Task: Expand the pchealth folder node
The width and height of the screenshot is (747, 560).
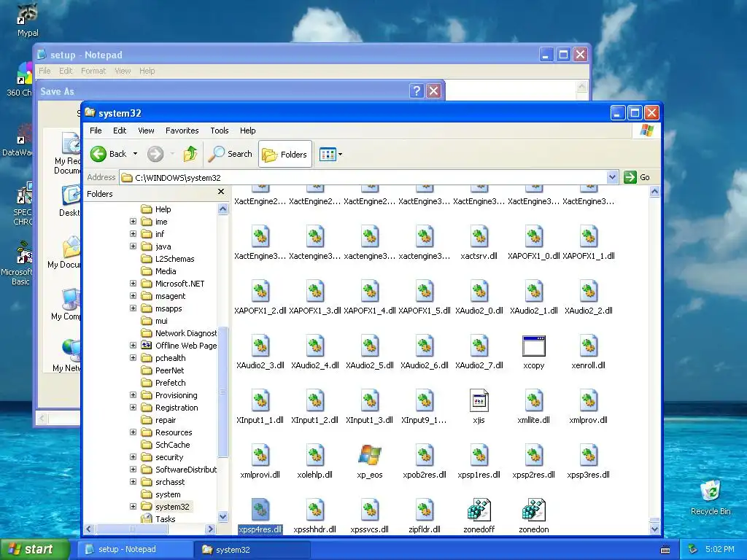Action: (x=133, y=357)
